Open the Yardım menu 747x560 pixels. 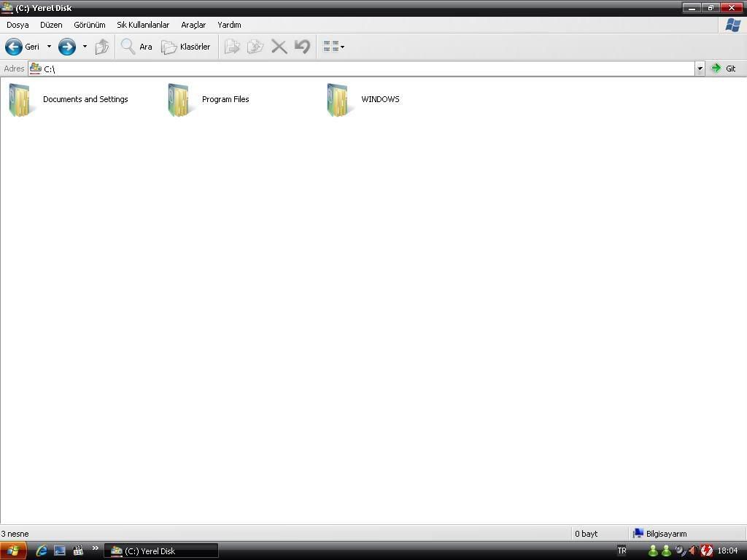tap(229, 25)
